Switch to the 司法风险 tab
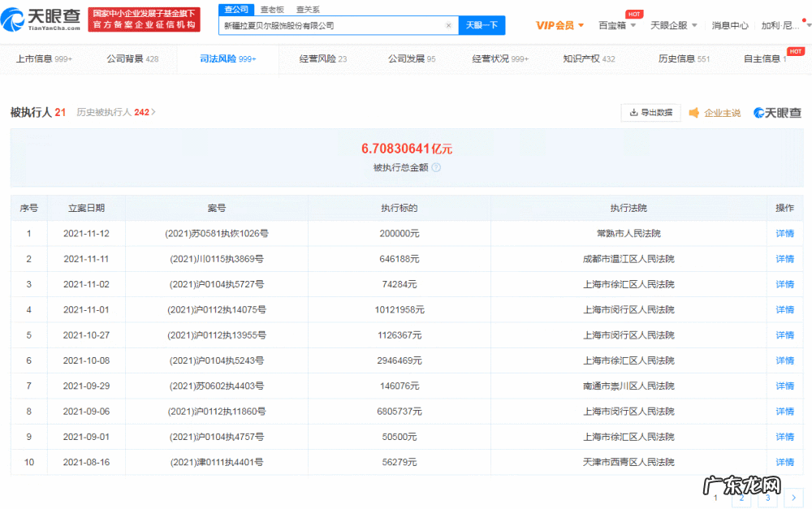This screenshot has height=509, width=812. [218, 58]
